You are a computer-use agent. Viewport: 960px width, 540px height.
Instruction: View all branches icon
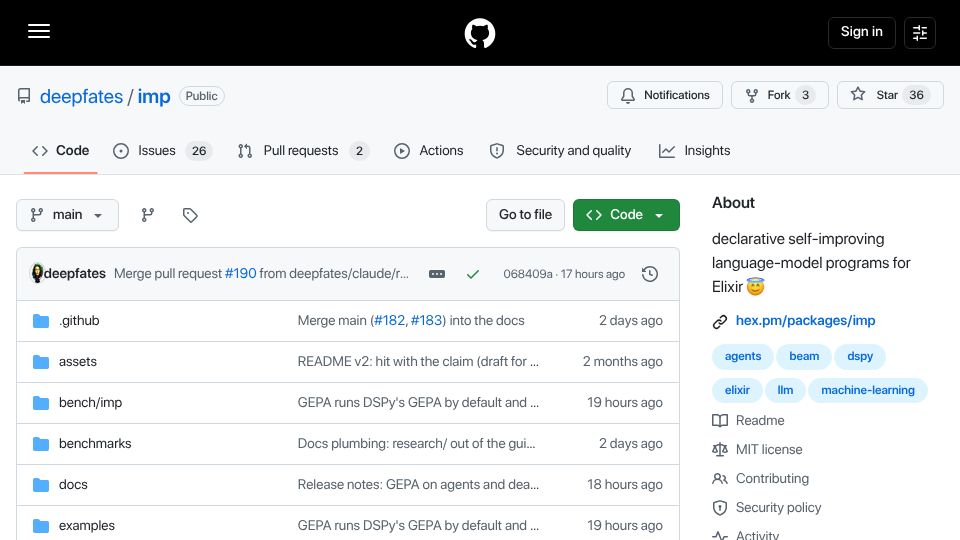click(x=148, y=215)
